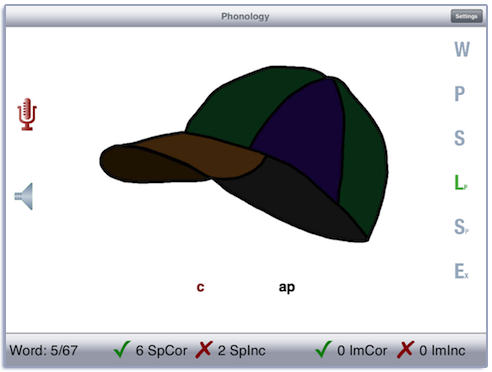
Task: Click the 6 SpCor score label
Action: 161,351
